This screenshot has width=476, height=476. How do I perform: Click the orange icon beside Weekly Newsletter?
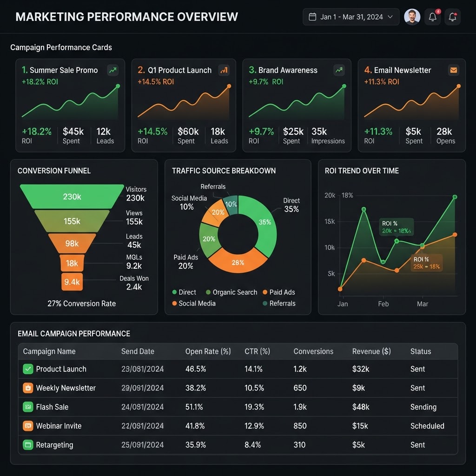pos(28,388)
